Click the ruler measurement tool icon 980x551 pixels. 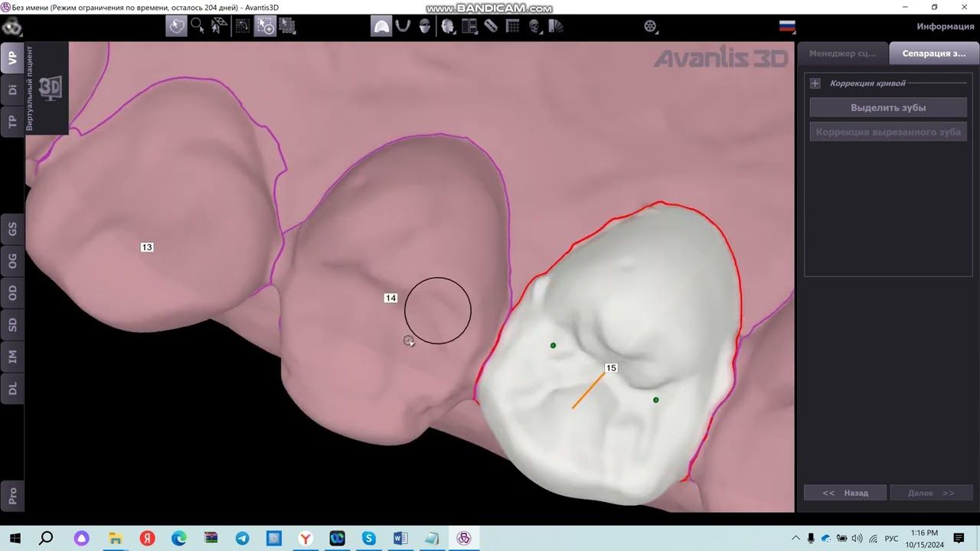[x=491, y=27]
